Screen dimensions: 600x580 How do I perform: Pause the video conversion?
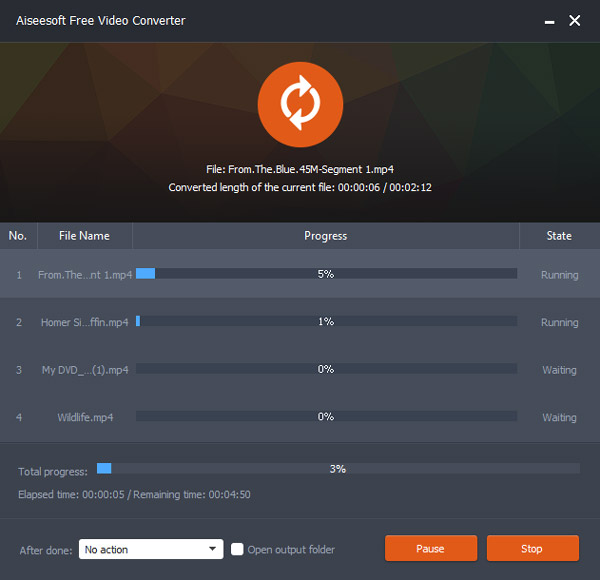click(x=430, y=549)
